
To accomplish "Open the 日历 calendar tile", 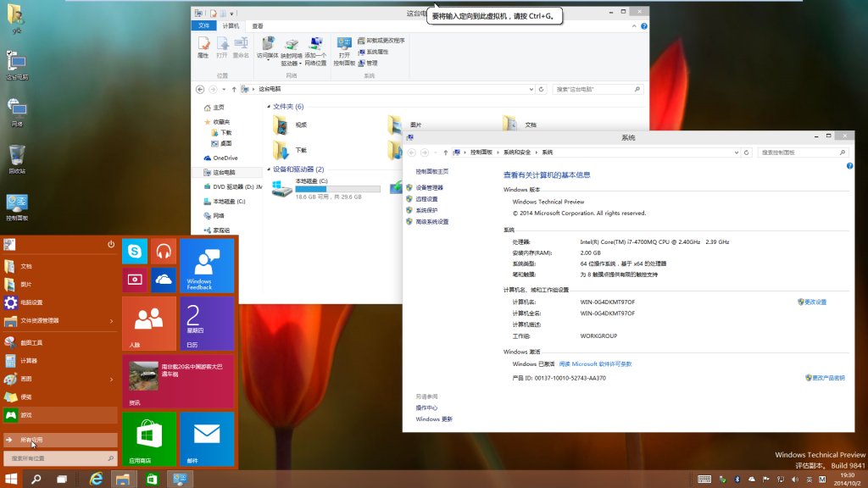I will (207, 323).
